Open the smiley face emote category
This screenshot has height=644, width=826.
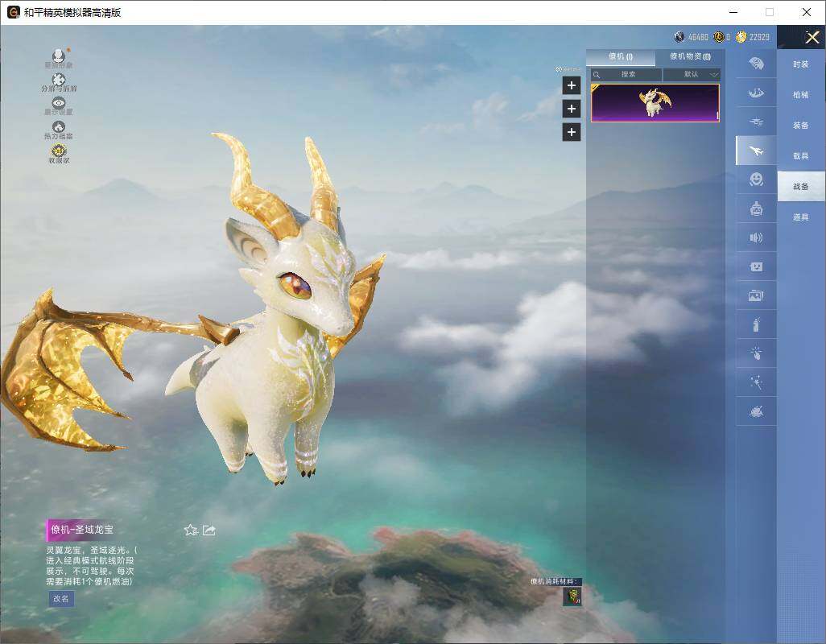tap(756, 180)
